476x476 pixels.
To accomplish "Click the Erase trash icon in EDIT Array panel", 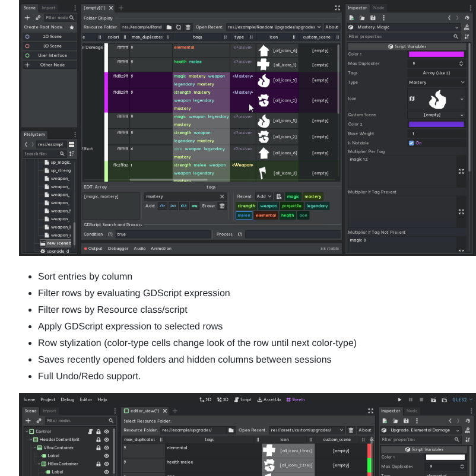I will point(221,205).
